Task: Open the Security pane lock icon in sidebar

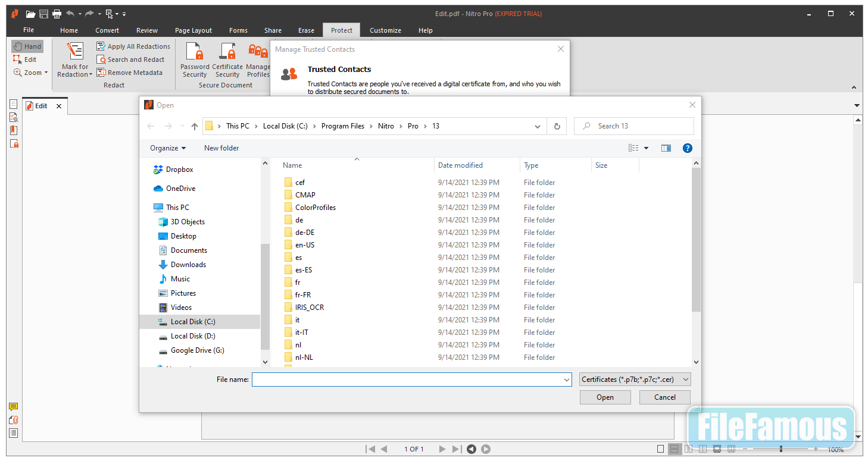Action: pyautogui.click(x=14, y=143)
